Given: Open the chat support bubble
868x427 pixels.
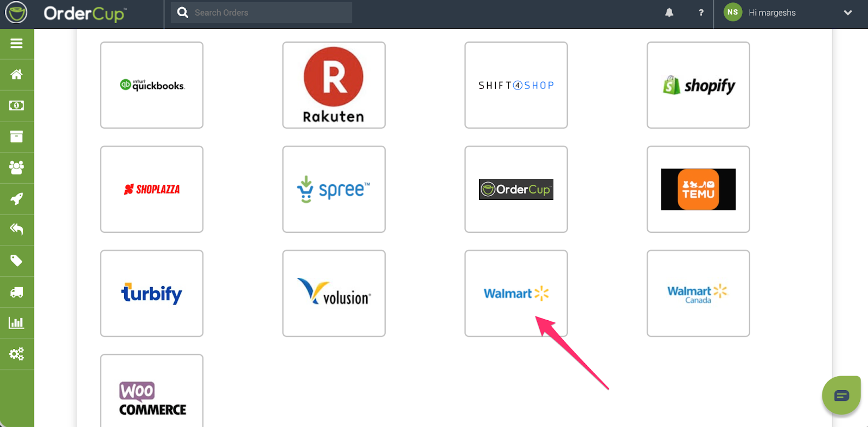Looking at the screenshot, I should tap(841, 396).
